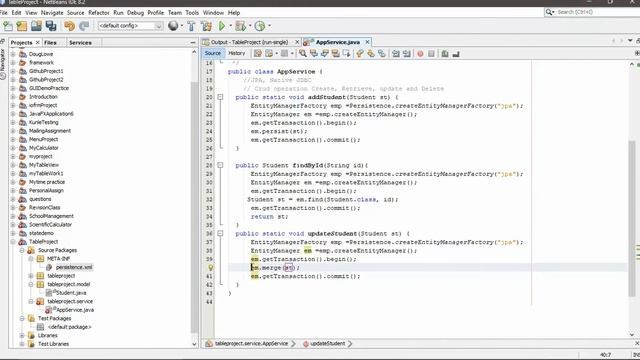Viewport: 640px width, 360px height.
Task: Click the Find Next Occurrence icon
Action: (x=324, y=53)
